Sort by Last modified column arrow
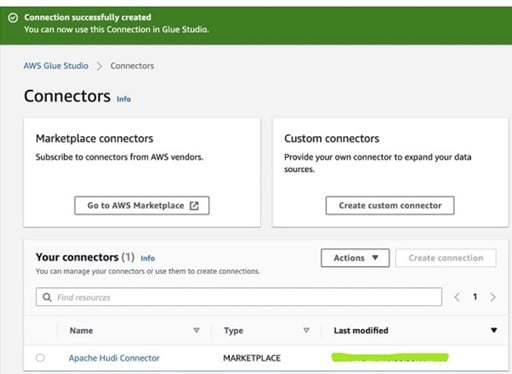This screenshot has height=374, width=512. coord(494,330)
